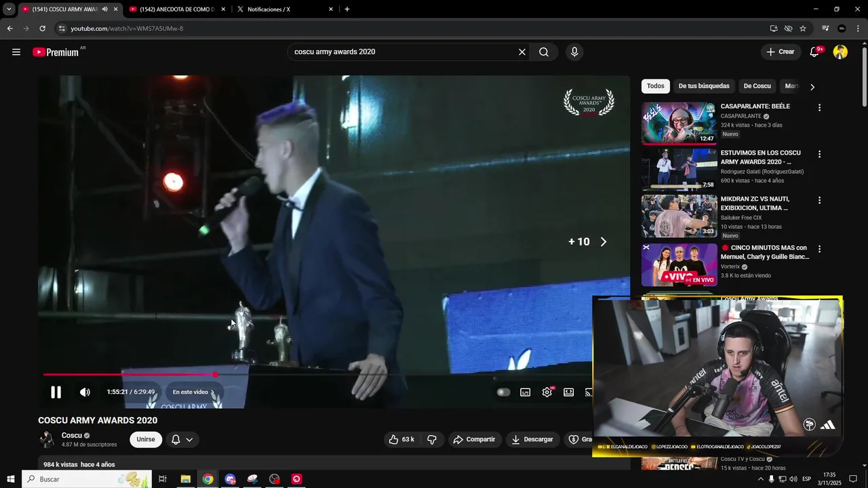Switch to Notificaciones / X browser tab

pyautogui.click(x=284, y=9)
